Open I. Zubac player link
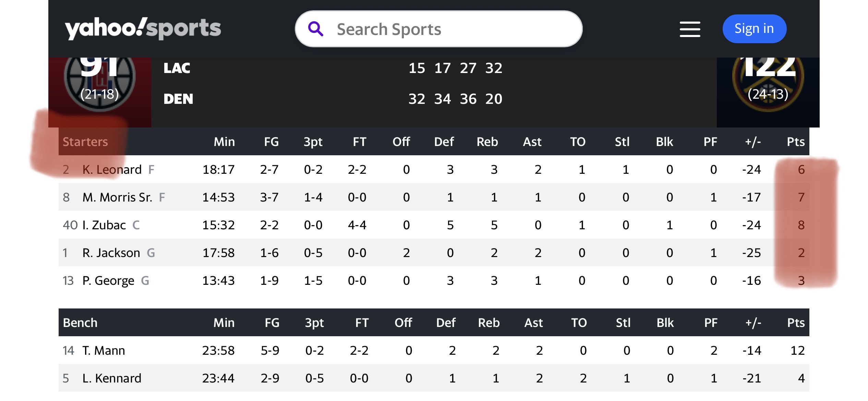 pyautogui.click(x=104, y=225)
